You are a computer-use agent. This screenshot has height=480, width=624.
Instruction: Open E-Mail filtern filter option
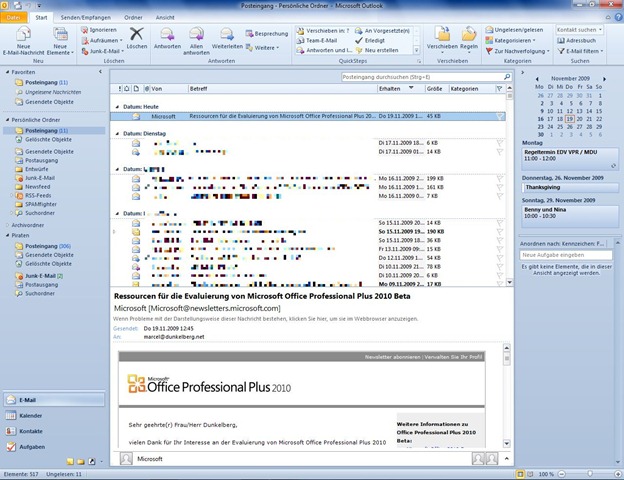tap(580, 51)
